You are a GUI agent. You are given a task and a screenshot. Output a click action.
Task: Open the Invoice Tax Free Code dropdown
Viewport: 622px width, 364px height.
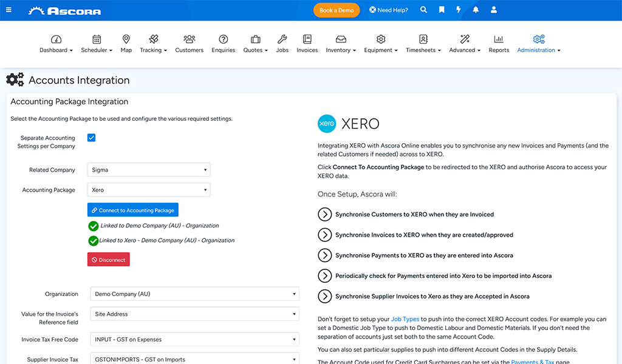pyautogui.click(x=195, y=339)
